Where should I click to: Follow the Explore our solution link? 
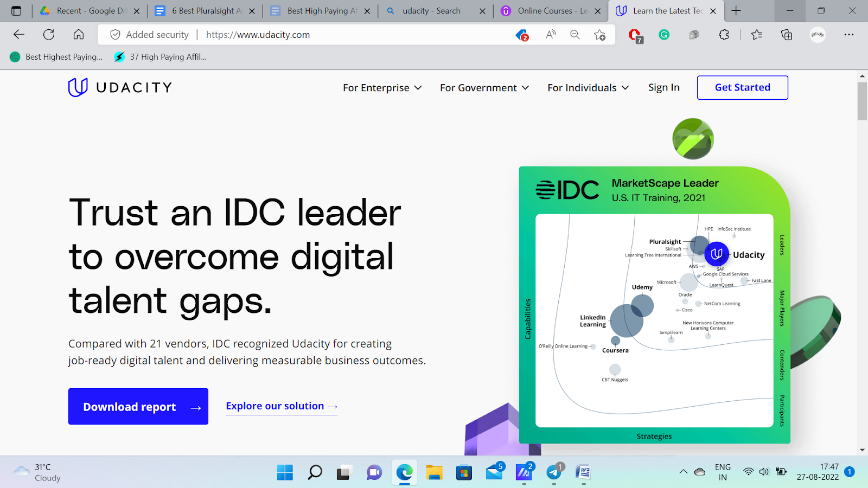282,406
